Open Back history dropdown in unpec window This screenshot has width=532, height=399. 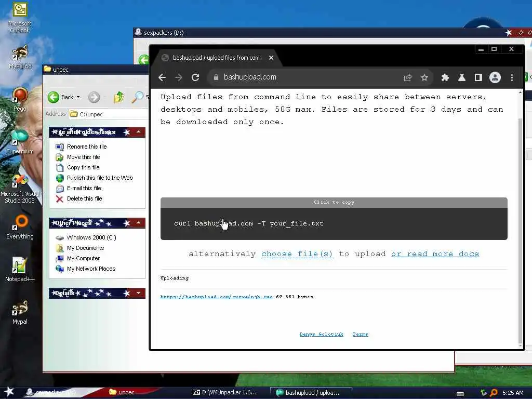[78, 97]
